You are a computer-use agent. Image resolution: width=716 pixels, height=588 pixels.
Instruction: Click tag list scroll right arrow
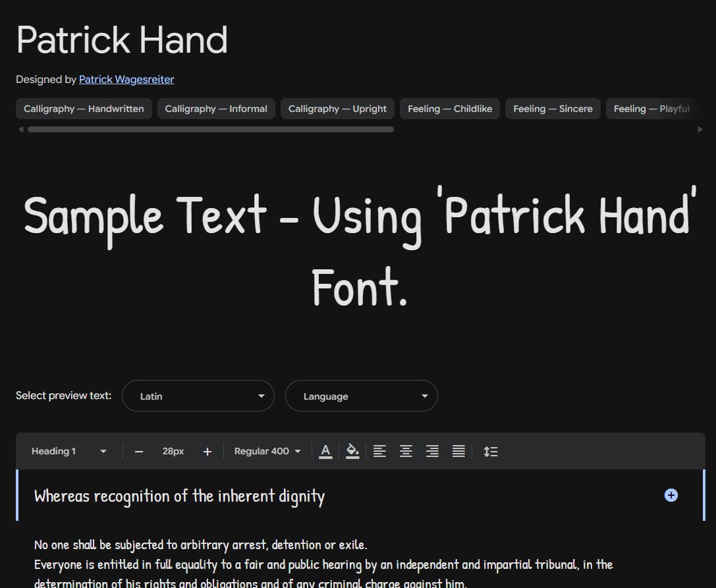pyautogui.click(x=700, y=130)
